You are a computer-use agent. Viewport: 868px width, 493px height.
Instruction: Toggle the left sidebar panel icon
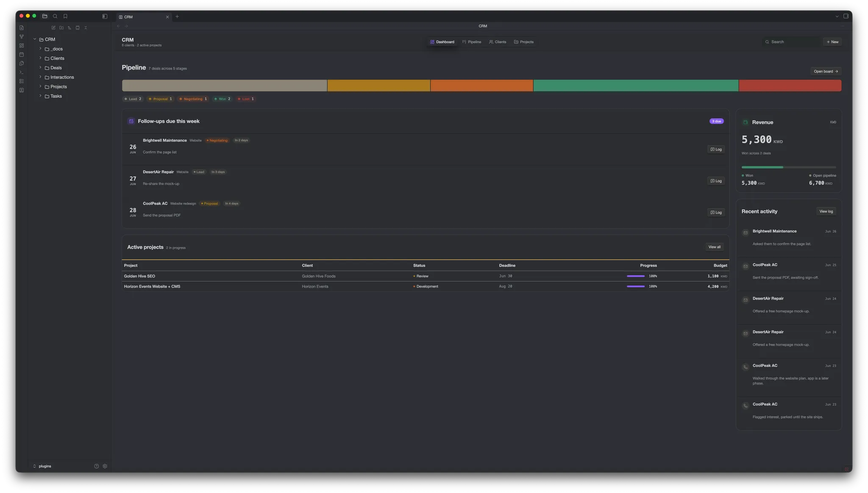point(105,16)
